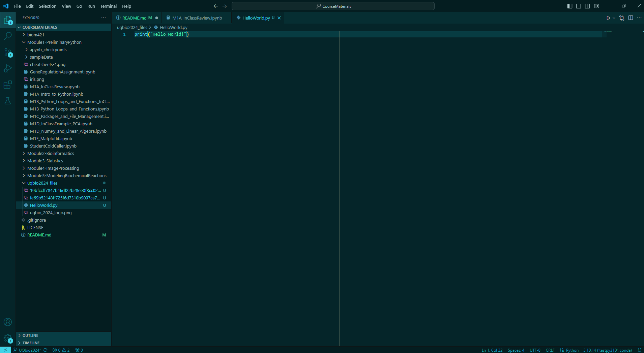Open the Extensions view icon
This screenshot has height=353, width=644.
tap(8, 85)
